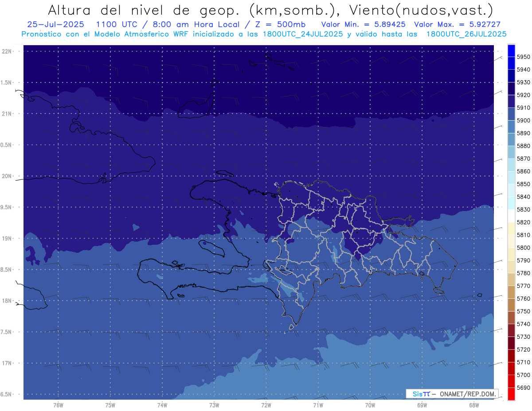This screenshot has width=532, height=411.
Task: Click the '73W' longitude label
Action: (214, 405)
